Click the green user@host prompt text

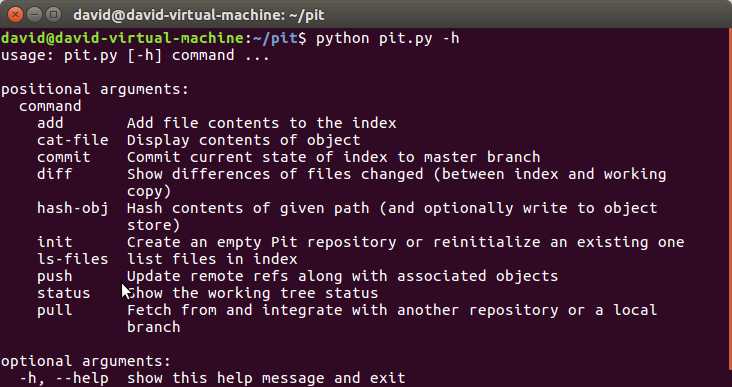[x=122, y=39]
